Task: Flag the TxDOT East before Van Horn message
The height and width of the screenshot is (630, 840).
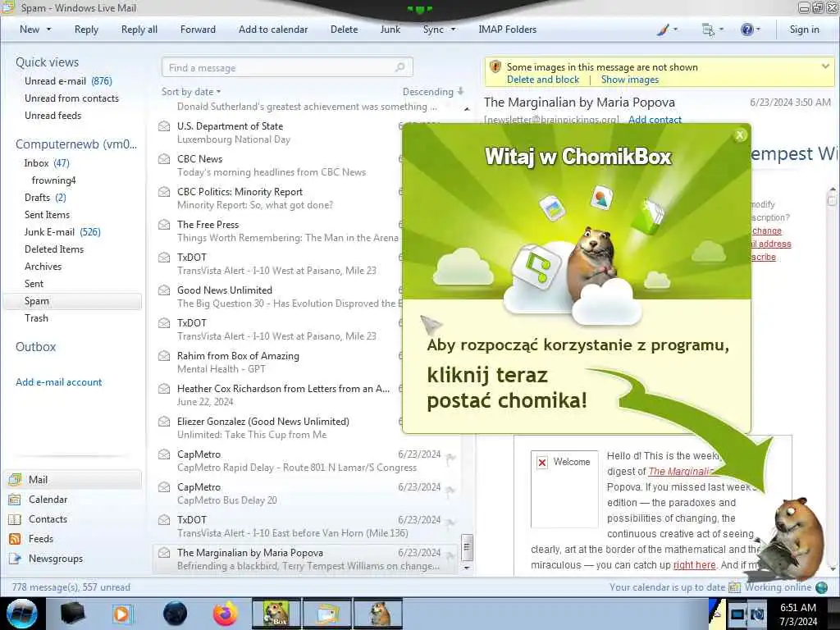Action: tap(450, 523)
